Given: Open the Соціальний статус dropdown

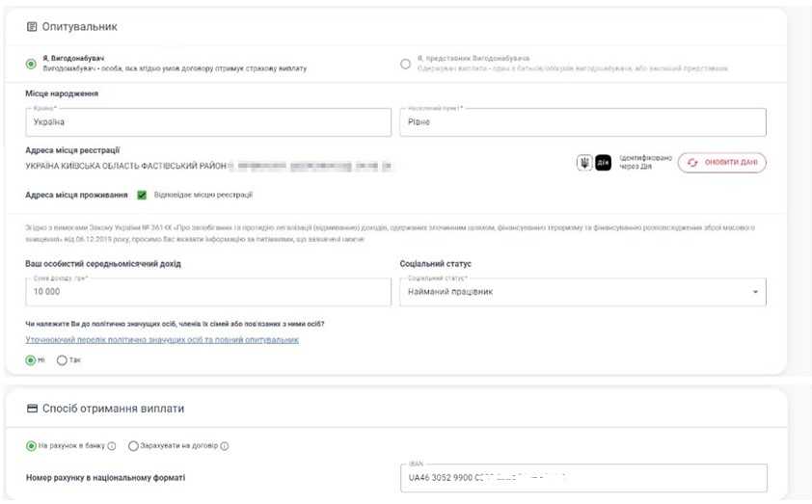Looking at the screenshot, I should tap(582, 292).
